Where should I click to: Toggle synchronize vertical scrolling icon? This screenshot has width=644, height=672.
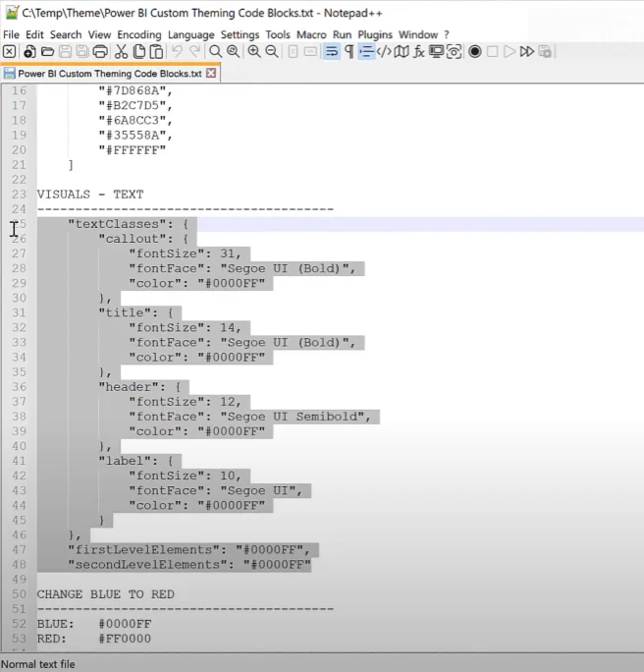tap(293, 52)
